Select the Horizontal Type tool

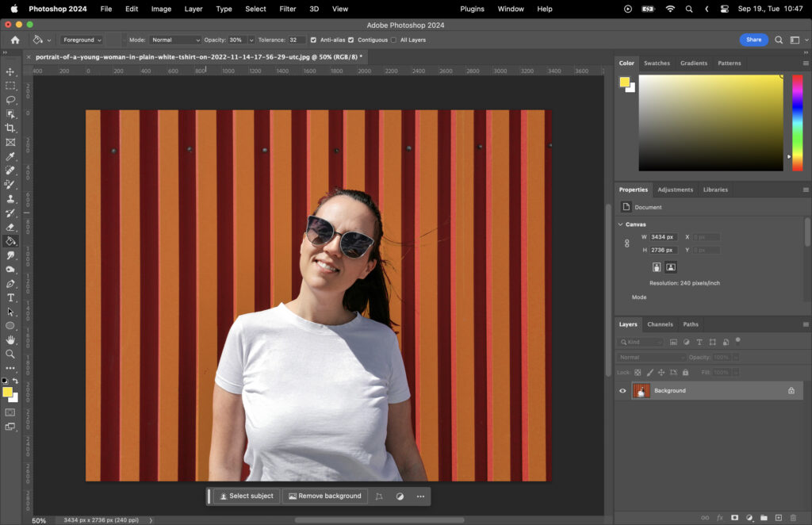(11, 298)
